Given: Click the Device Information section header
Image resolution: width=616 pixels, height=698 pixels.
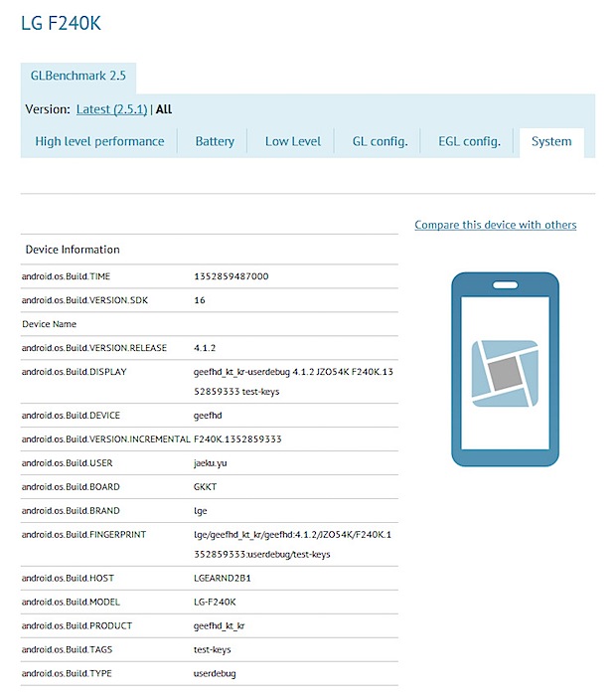Looking at the screenshot, I should [73, 250].
